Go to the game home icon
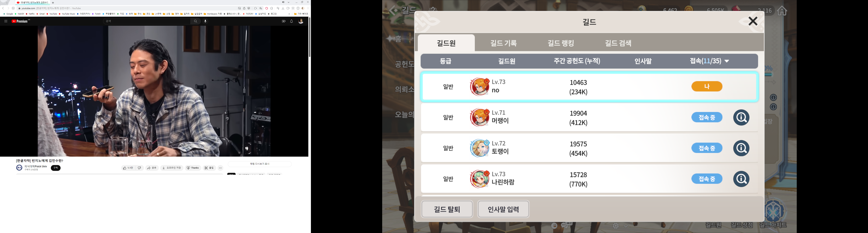The width and height of the screenshot is (868, 233). 782,11
